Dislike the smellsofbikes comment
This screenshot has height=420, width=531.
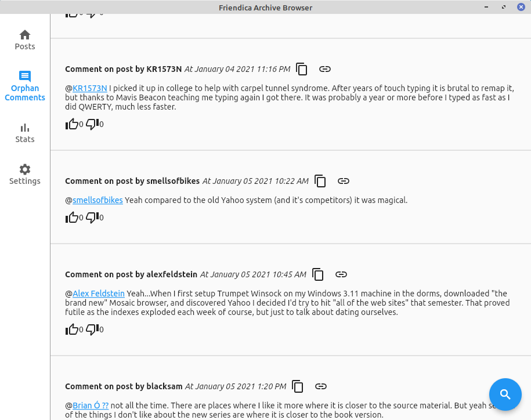pyautogui.click(x=92, y=218)
